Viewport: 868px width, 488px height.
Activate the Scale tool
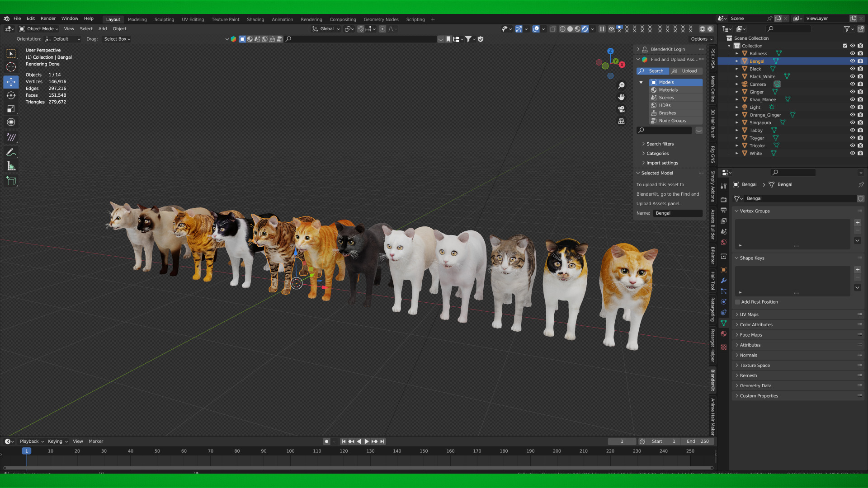(11, 109)
